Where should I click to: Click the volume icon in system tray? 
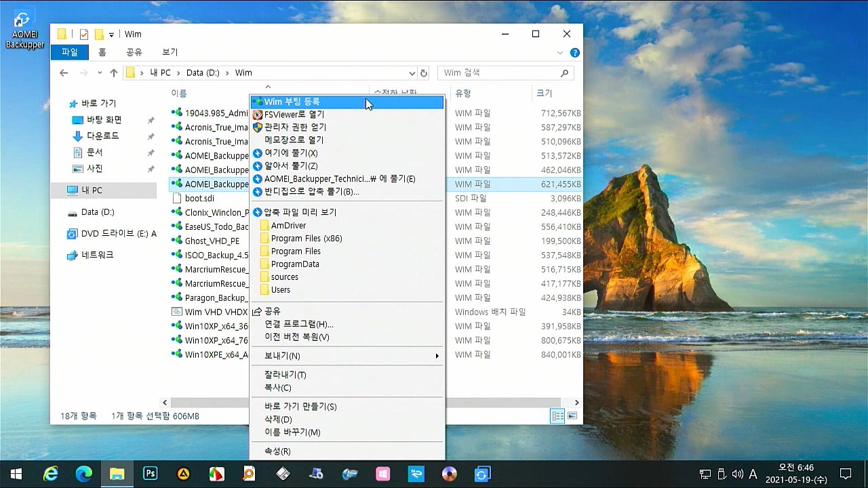tap(737, 474)
